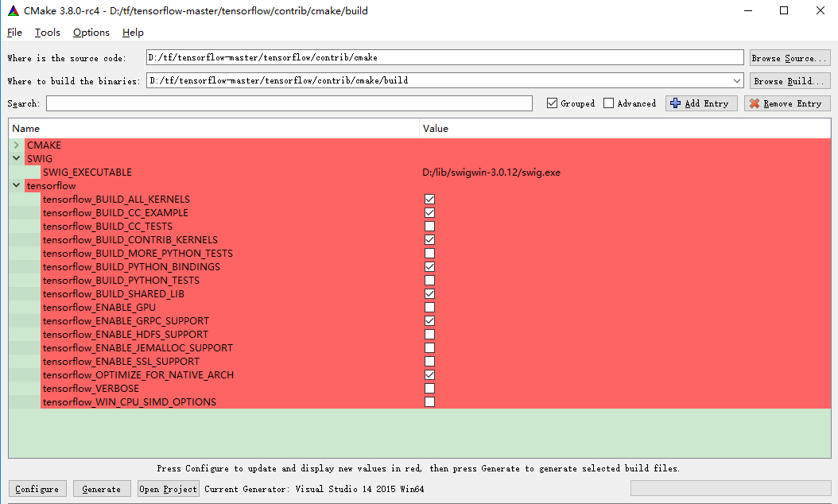Viewport: 838px width, 504px height.
Task: Disable tensorflow_BUILD_SHARED_LIB checkbox
Action: tap(429, 294)
